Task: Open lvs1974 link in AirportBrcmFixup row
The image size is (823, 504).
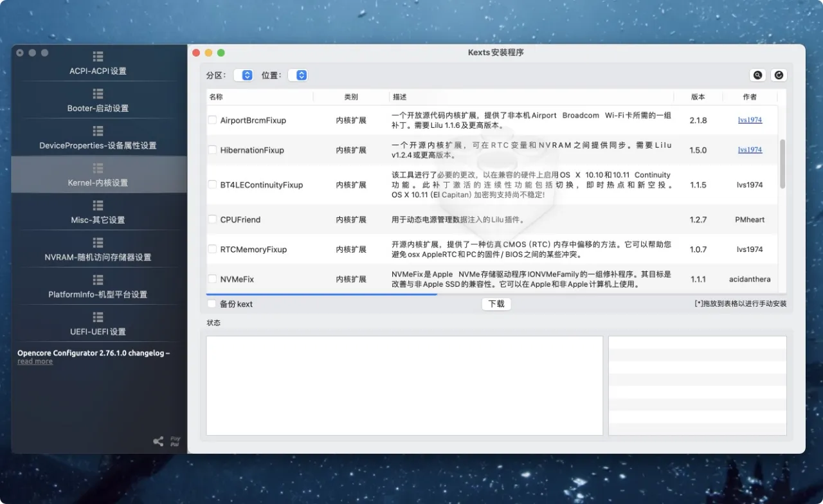Action: 750,120
